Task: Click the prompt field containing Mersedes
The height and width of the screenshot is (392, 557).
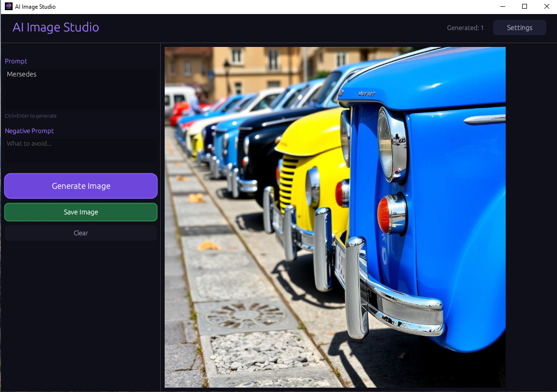Action: coord(80,87)
